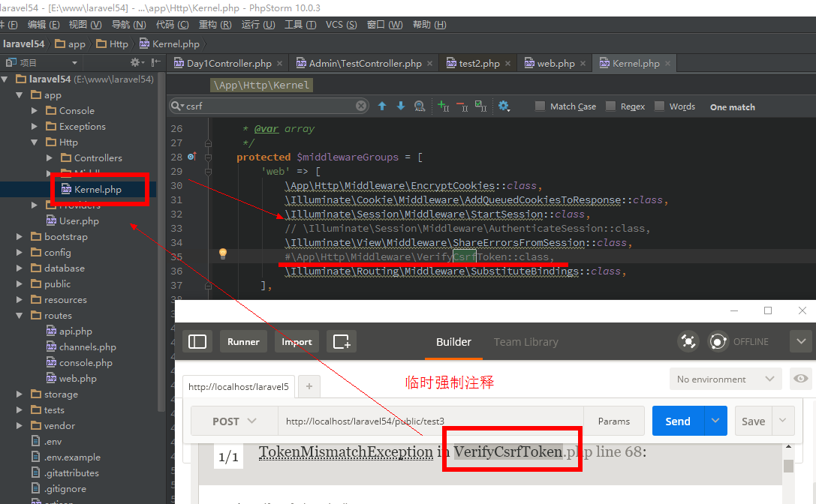Image resolution: width=816 pixels, height=504 pixels.
Task: Open the VCS menu
Action: point(341,25)
